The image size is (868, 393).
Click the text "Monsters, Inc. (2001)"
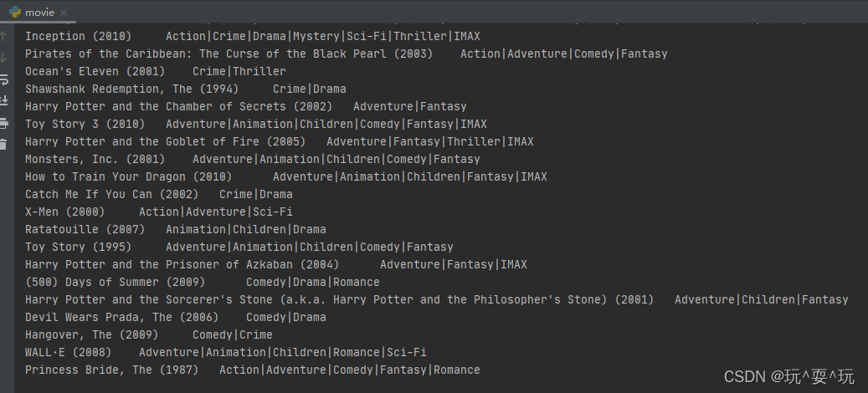(x=95, y=160)
